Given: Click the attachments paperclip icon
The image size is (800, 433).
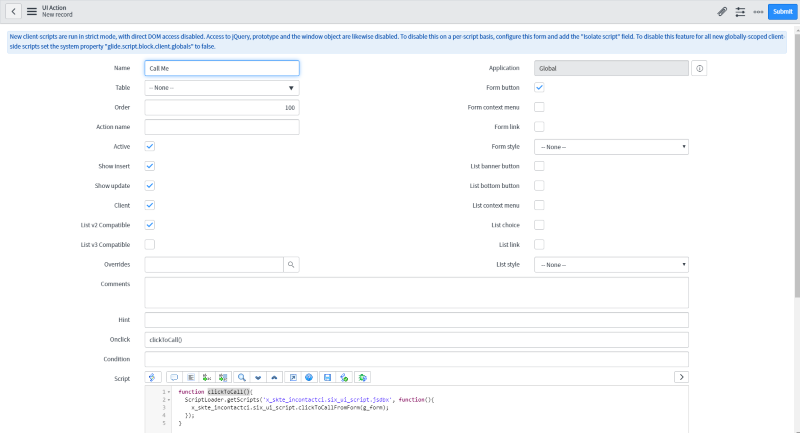Looking at the screenshot, I should pyautogui.click(x=722, y=11).
